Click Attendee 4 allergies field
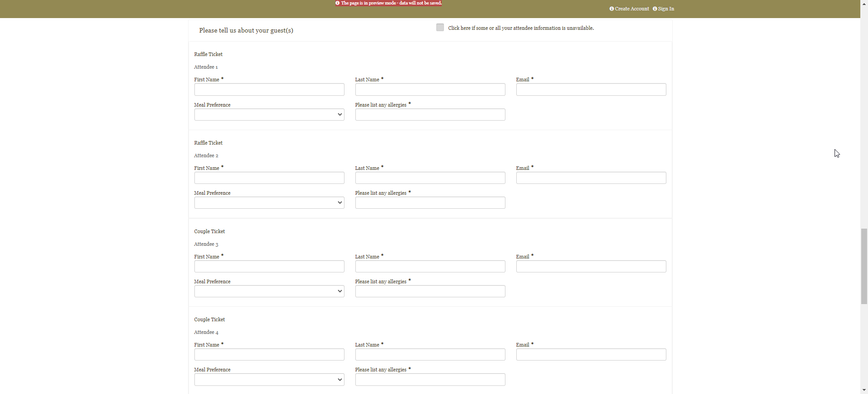Image resolution: width=868 pixels, height=394 pixels. coord(430,380)
